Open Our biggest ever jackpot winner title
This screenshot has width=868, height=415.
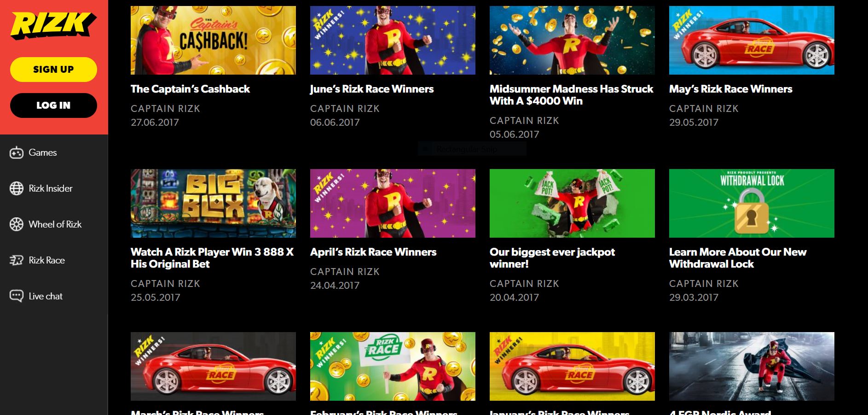(552, 258)
